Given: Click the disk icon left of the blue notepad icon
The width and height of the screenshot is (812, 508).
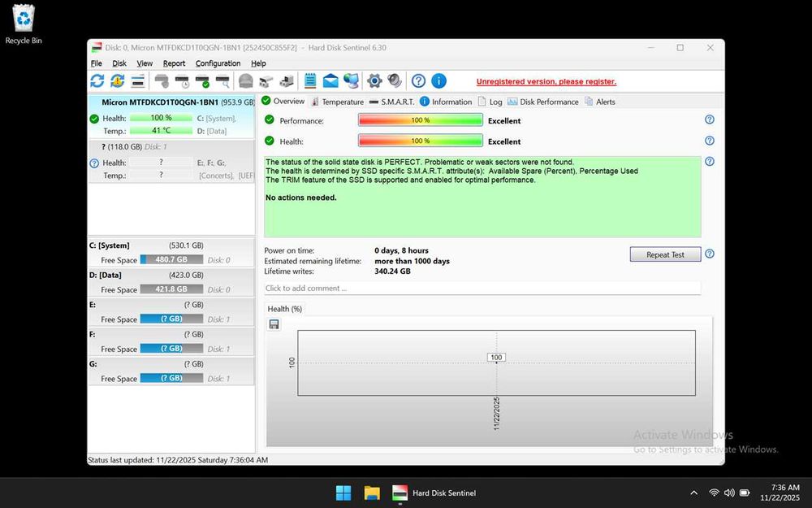Looking at the screenshot, I should (x=287, y=80).
